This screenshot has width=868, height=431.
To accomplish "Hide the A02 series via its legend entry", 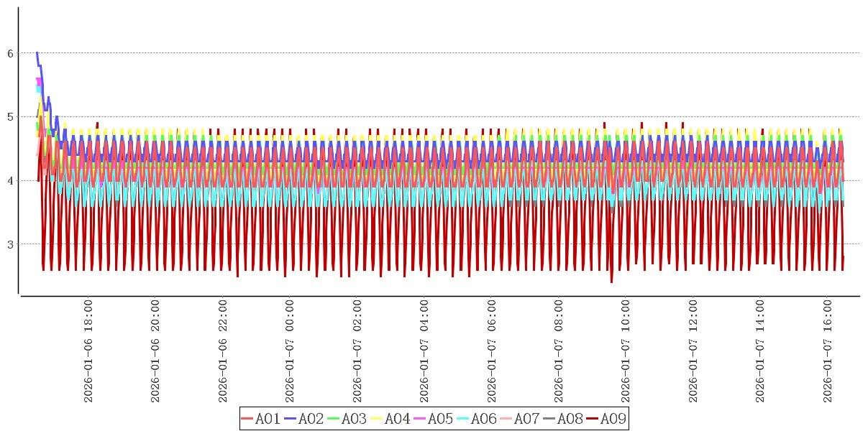I will point(304,419).
